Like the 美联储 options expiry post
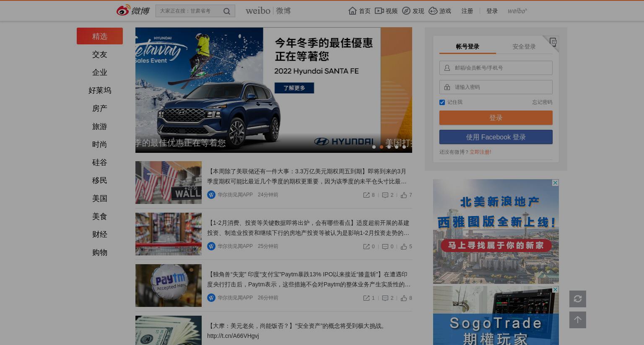Image resolution: width=644 pixels, height=345 pixels. (x=404, y=195)
